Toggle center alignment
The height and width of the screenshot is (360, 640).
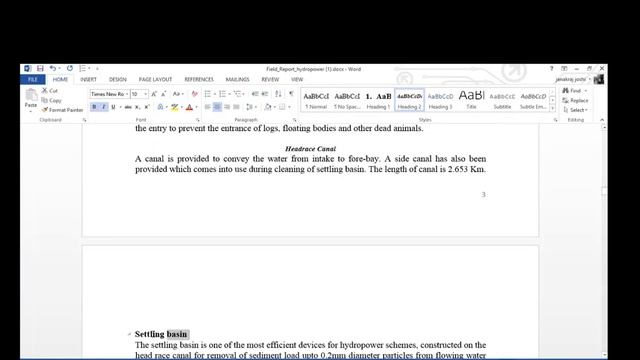coord(217,107)
